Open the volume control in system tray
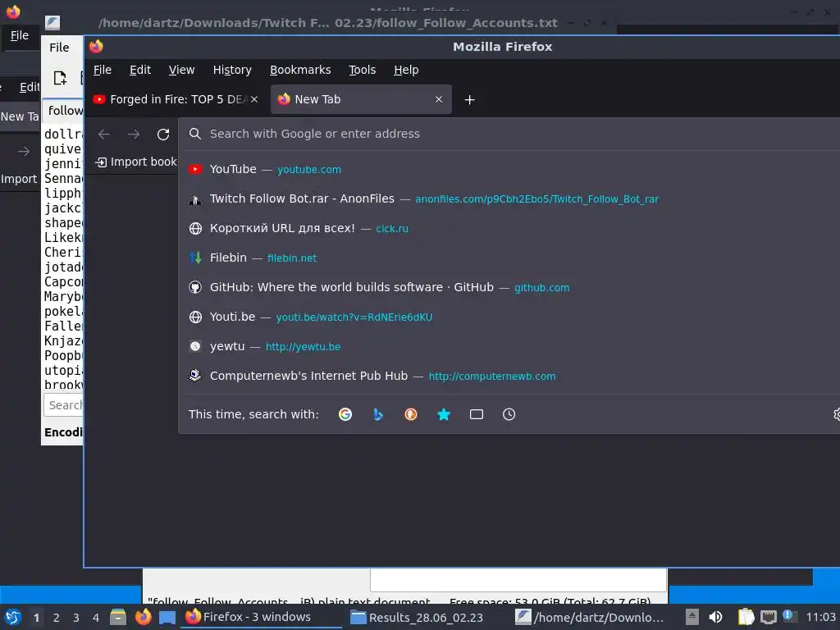Viewport: 840px width, 630px height. [x=715, y=617]
